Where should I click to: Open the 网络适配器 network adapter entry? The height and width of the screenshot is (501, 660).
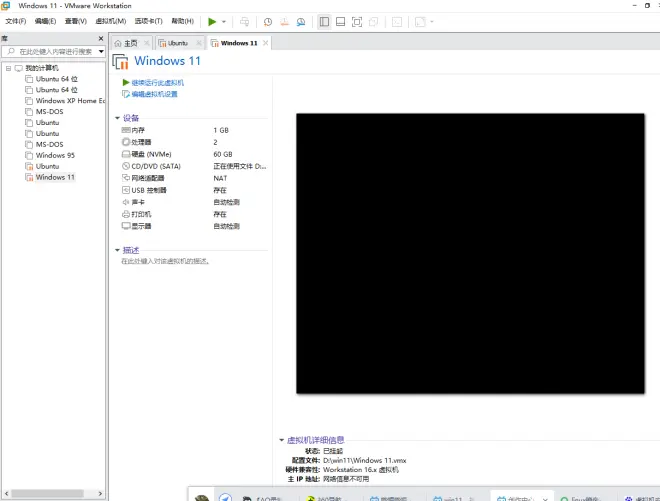coord(143,178)
